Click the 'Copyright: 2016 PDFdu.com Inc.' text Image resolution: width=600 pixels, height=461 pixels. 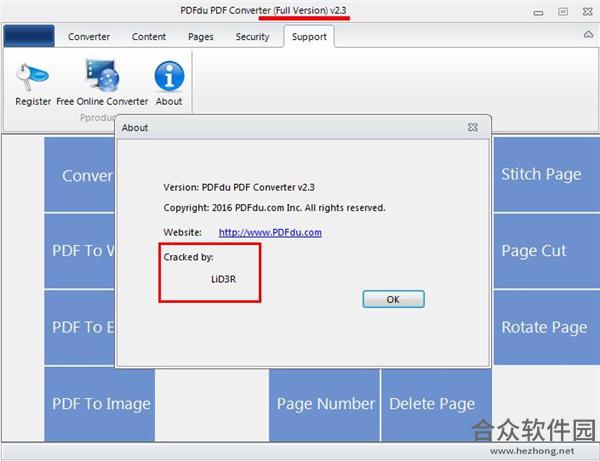(232, 208)
